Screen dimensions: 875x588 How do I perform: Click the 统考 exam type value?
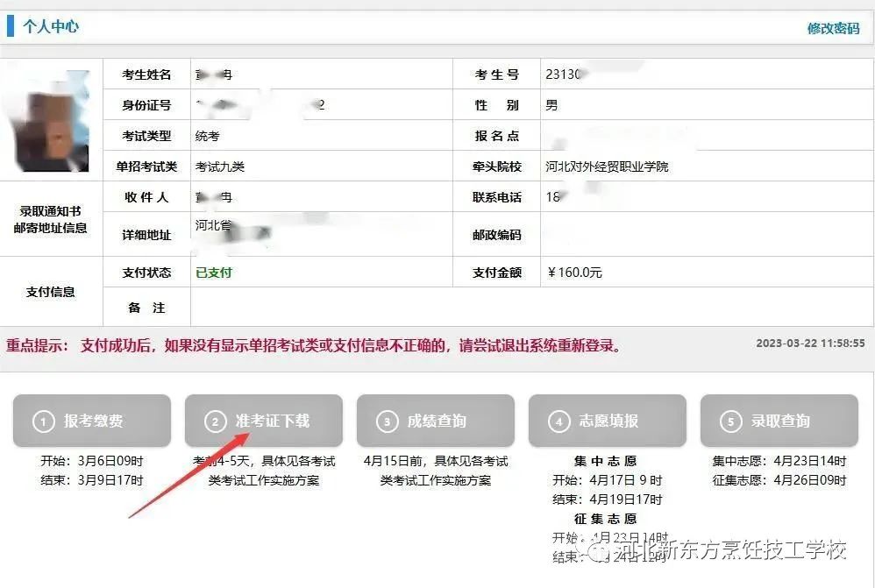click(x=208, y=136)
